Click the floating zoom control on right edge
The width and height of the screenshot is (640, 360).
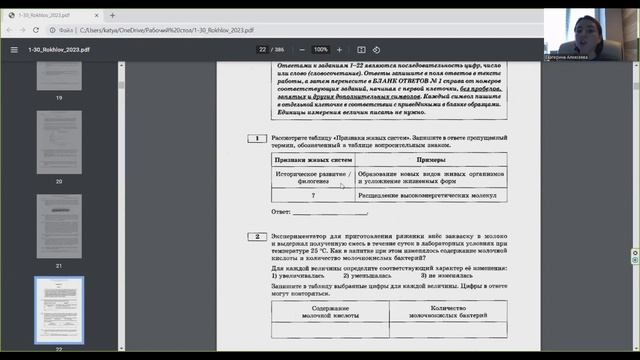(635, 256)
